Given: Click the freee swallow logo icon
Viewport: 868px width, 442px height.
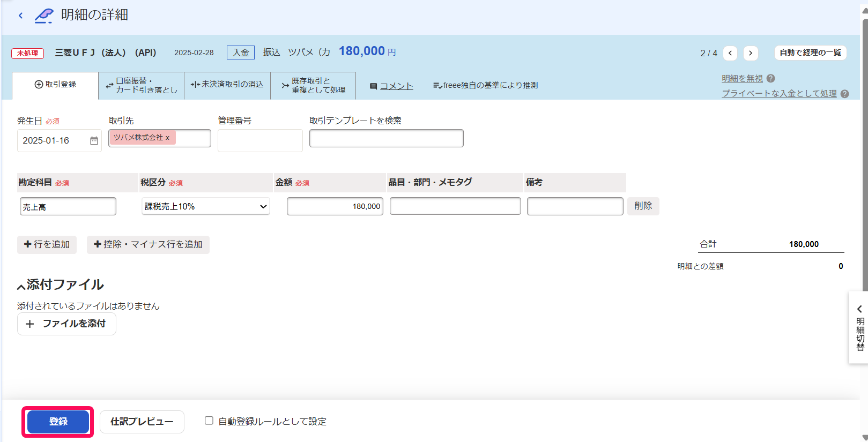Looking at the screenshot, I should [44, 16].
